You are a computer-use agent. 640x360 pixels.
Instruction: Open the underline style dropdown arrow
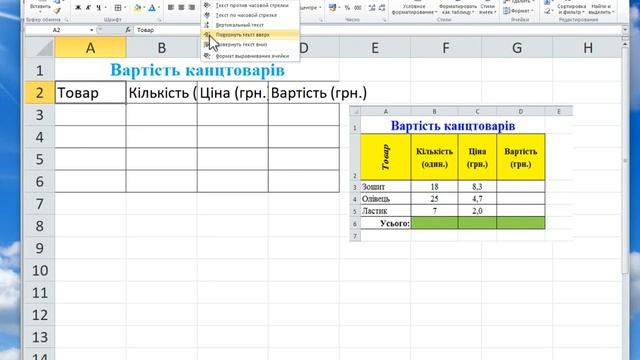105,7
